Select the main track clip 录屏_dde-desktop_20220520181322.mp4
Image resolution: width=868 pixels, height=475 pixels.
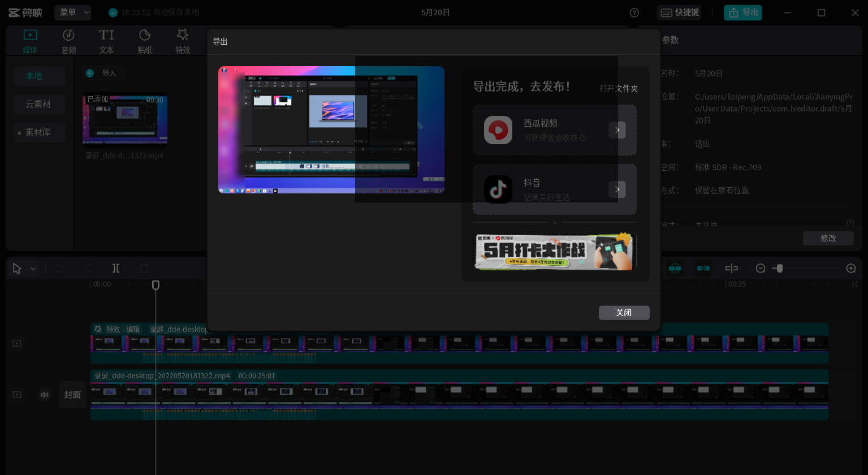coord(459,395)
